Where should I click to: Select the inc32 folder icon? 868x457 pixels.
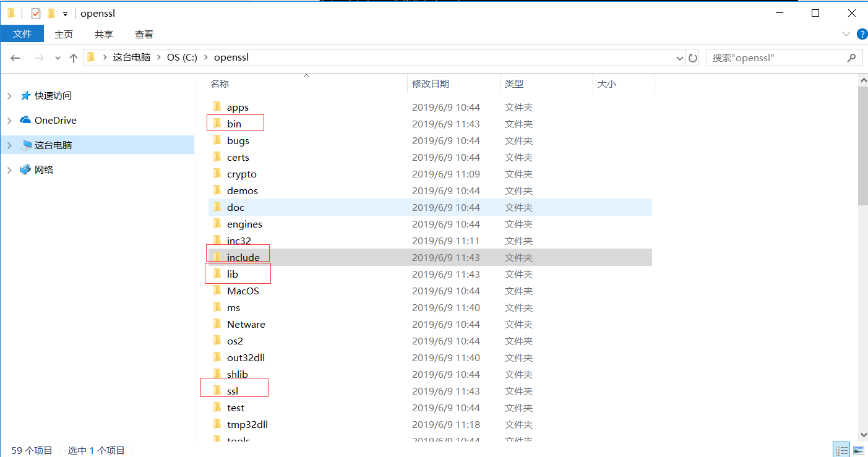217,241
